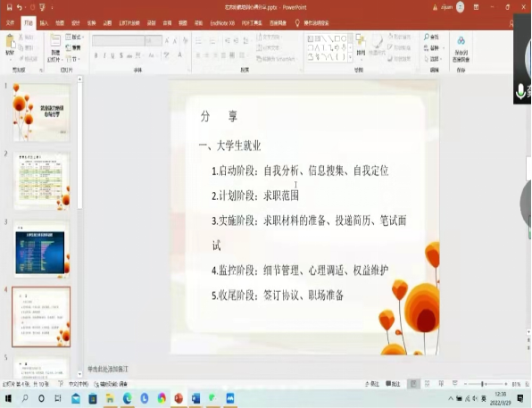Click the Copy icon in clipboard group
The image size is (532, 408).
(21, 47)
